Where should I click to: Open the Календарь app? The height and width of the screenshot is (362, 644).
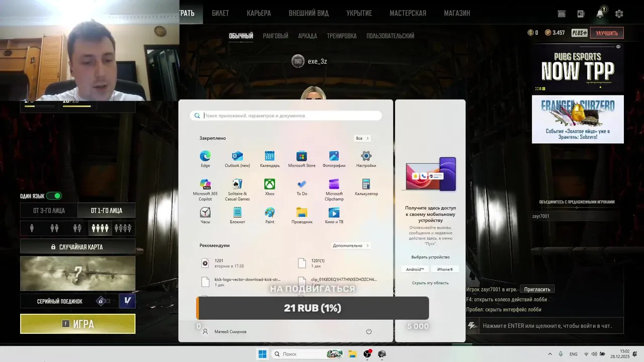(x=270, y=159)
